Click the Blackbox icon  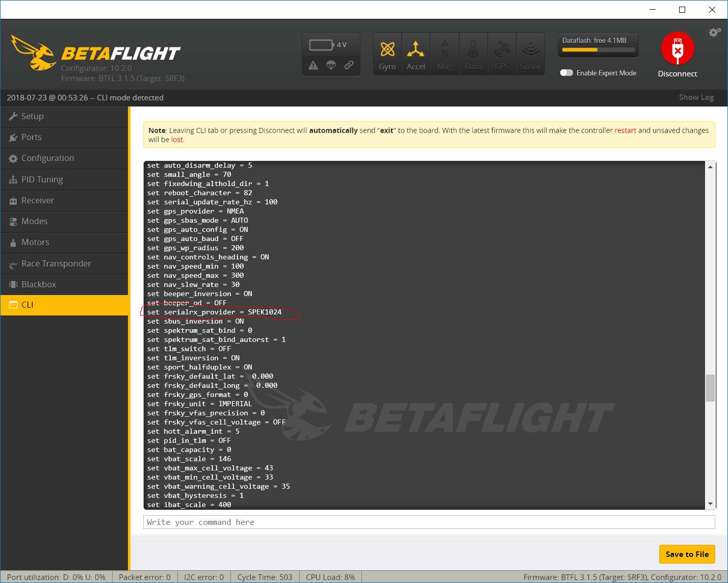pyautogui.click(x=13, y=284)
